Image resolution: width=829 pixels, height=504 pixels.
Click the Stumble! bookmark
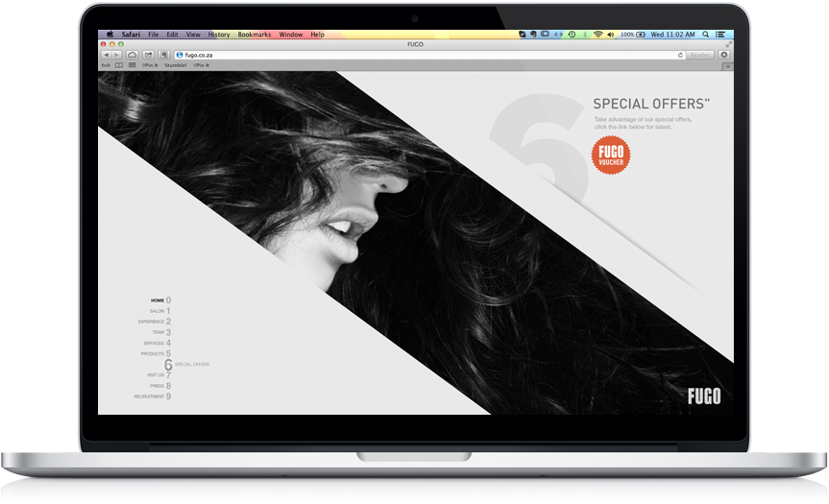[176, 65]
